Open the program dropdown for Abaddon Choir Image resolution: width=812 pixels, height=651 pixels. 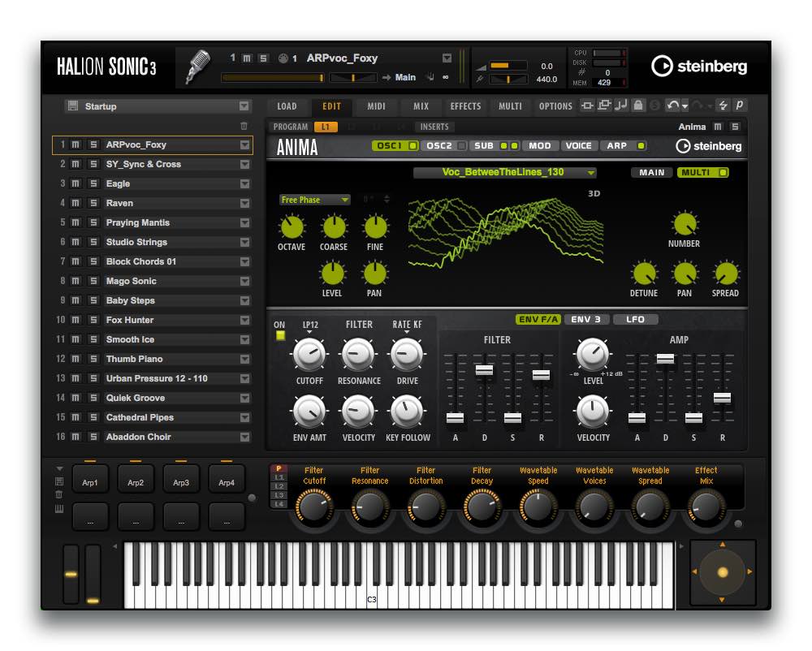click(x=245, y=438)
